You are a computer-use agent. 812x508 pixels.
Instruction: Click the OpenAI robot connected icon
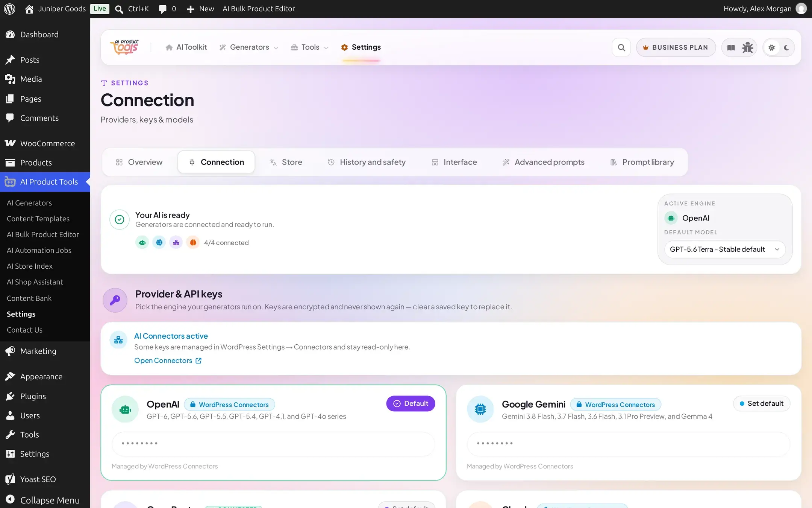[x=142, y=243]
